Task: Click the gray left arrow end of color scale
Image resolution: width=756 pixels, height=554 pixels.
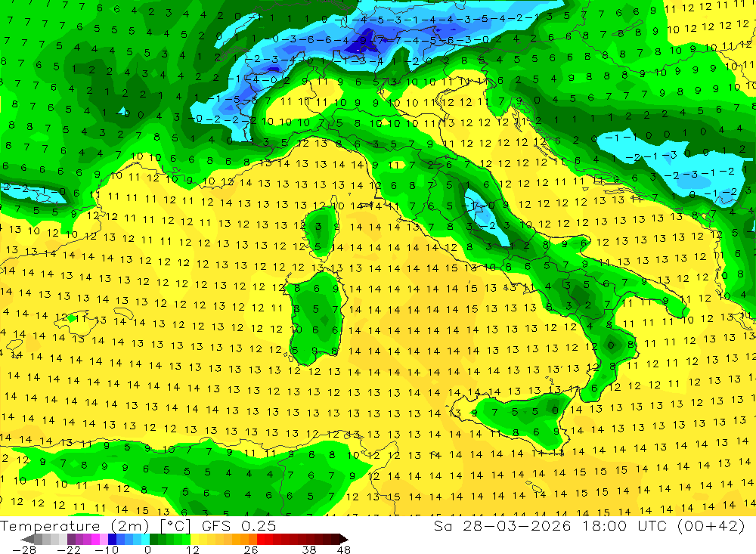Action: [x=27, y=539]
